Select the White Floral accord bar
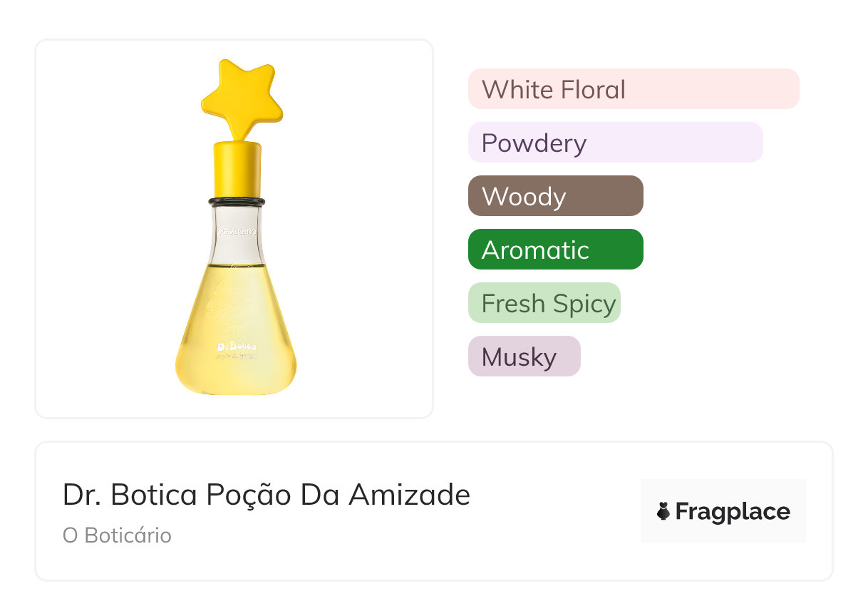 tap(633, 89)
